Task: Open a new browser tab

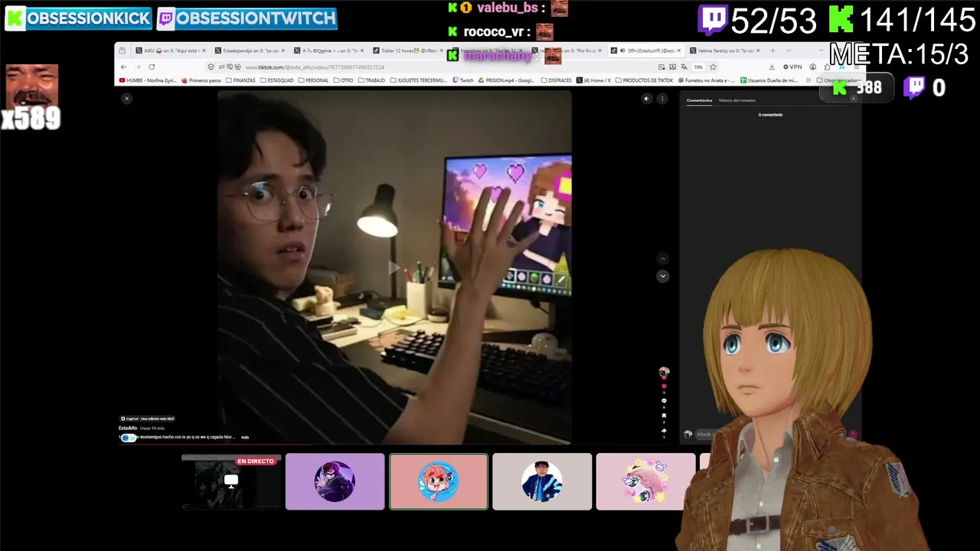Action: [773, 51]
